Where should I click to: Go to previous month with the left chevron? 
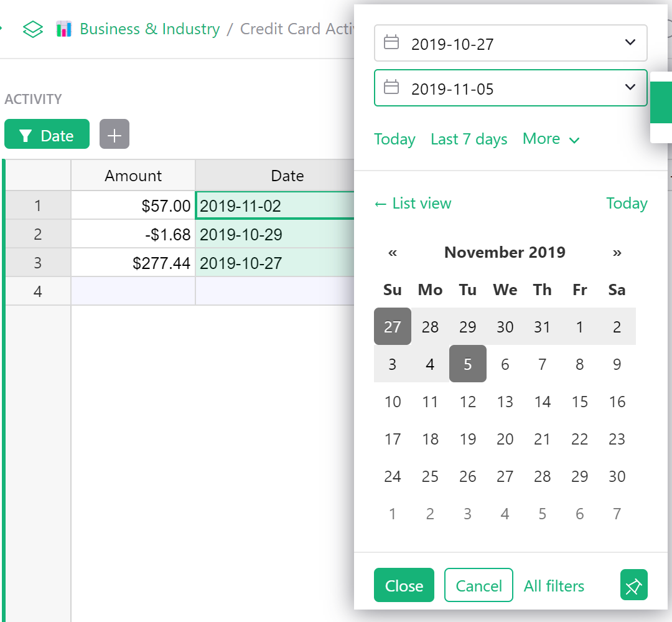click(393, 252)
